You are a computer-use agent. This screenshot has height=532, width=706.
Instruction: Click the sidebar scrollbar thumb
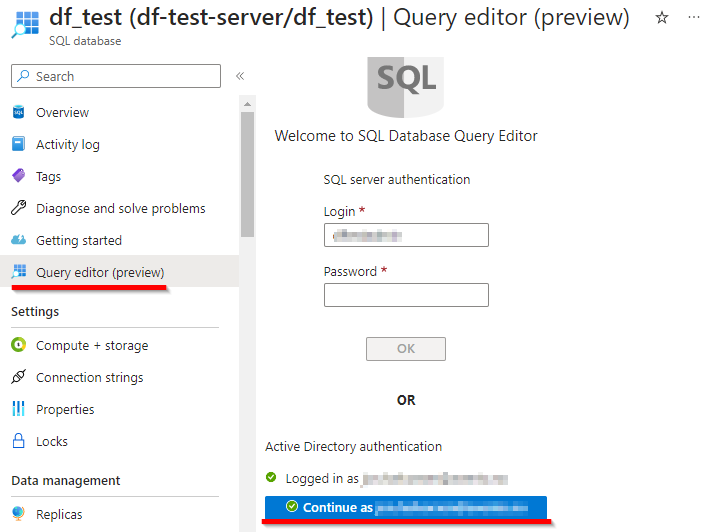coord(247,174)
